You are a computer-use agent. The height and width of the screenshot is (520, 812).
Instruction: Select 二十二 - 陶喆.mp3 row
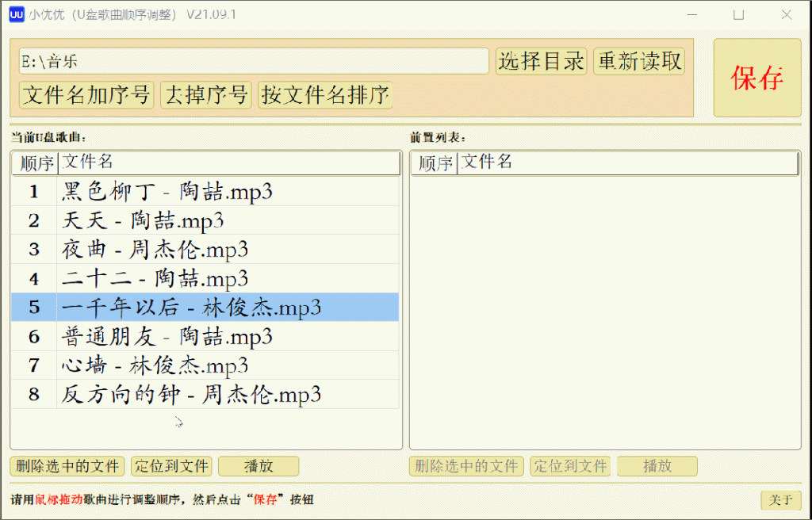tap(205, 279)
